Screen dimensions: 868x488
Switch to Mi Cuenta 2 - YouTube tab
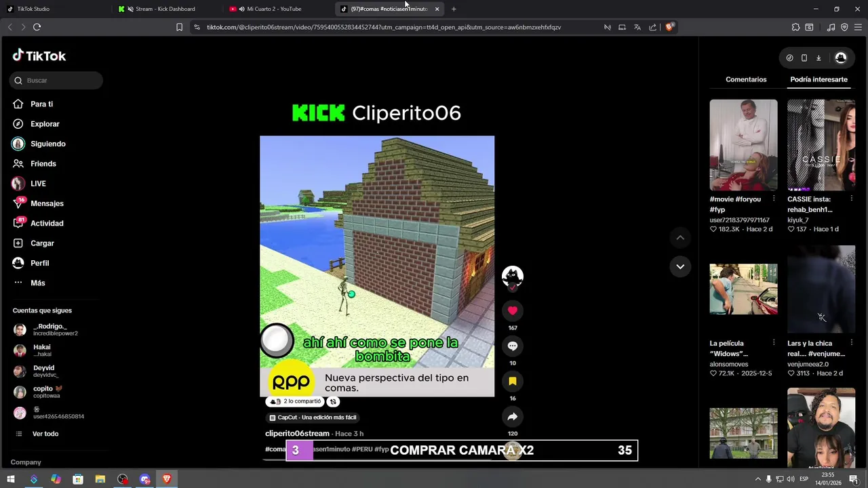(277, 9)
